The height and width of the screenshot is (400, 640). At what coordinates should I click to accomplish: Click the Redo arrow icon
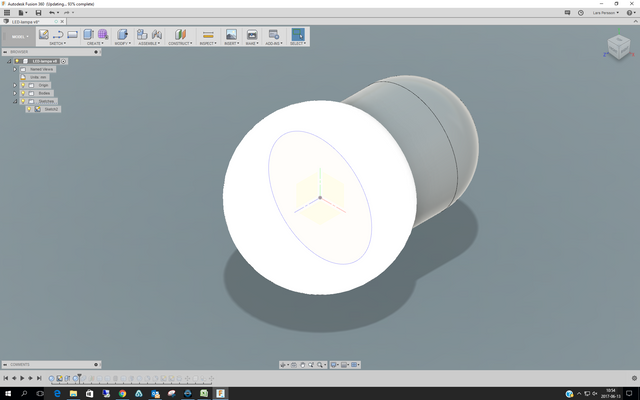(67, 13)
